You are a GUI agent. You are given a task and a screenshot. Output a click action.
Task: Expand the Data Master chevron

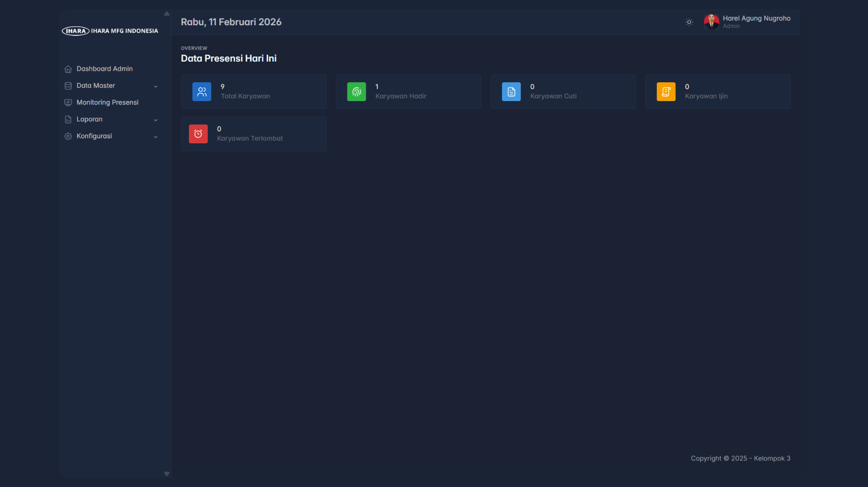(x=156, y=86)
